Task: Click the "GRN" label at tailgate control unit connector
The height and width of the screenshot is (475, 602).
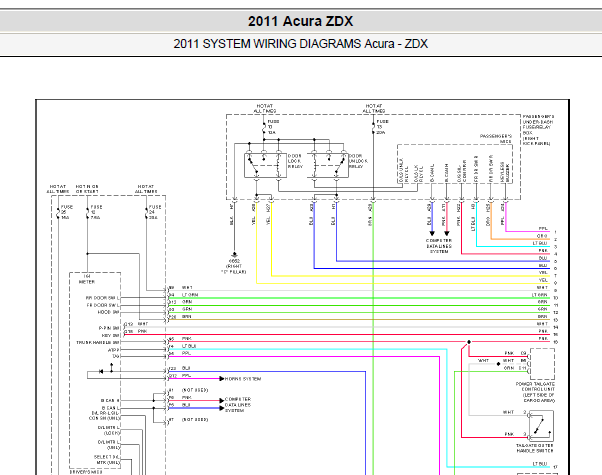Action: tap(509, 368)
